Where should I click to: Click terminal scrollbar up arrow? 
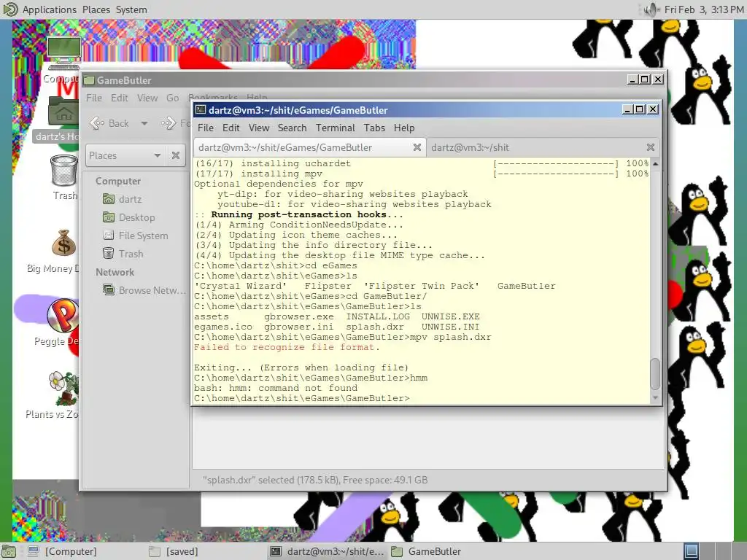click(656, 163)
